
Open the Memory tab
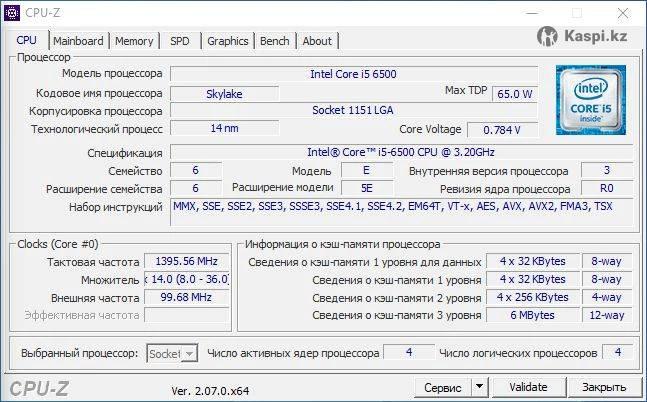[x=134, y=41]
